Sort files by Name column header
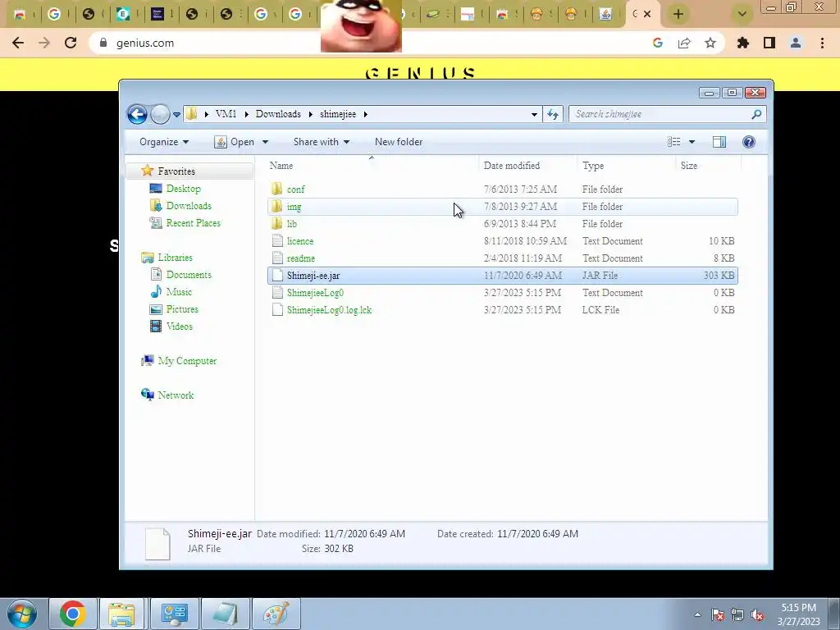This screenshot has width=840, height=630. point(281,166)
